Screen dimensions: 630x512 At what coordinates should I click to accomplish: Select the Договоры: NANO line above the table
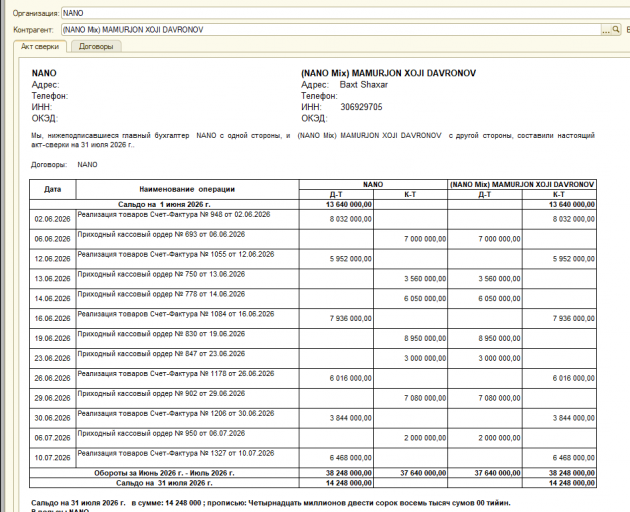pyautogui.click(x=64, y=165)
